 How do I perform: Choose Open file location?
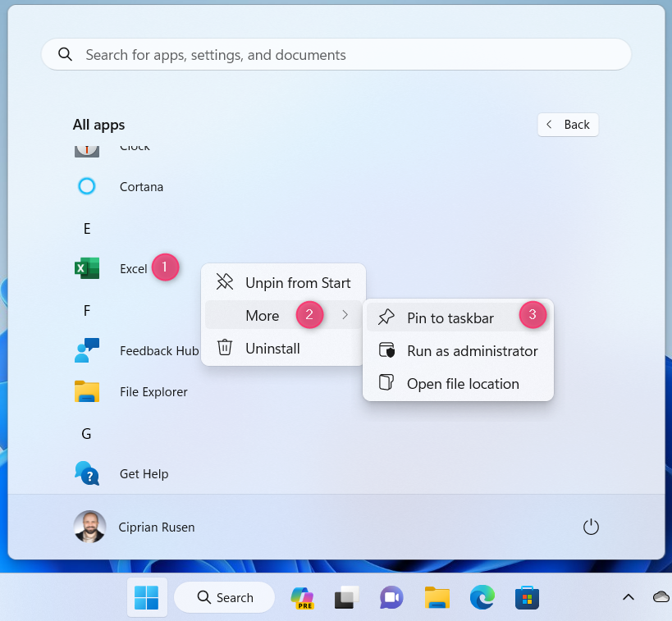click(458, 384)
